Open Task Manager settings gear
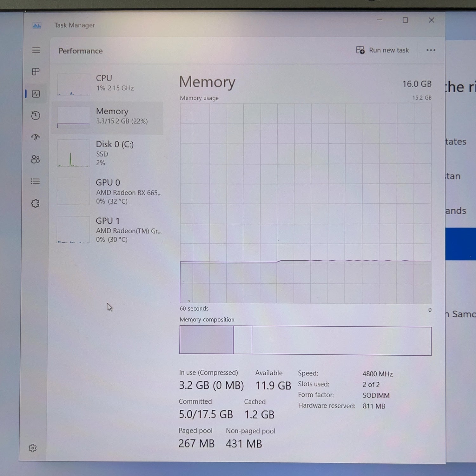The image size is (476, 476). click(33, 448)
